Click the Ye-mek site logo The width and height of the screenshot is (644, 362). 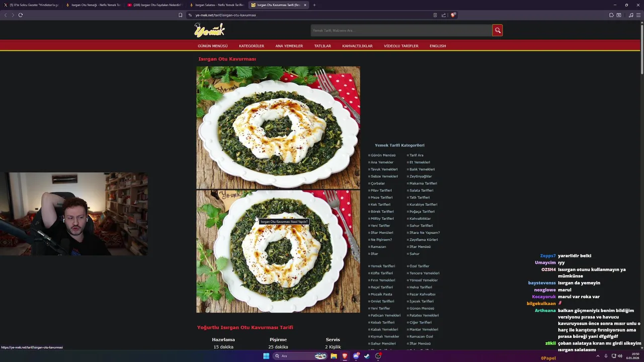(209, 30)
